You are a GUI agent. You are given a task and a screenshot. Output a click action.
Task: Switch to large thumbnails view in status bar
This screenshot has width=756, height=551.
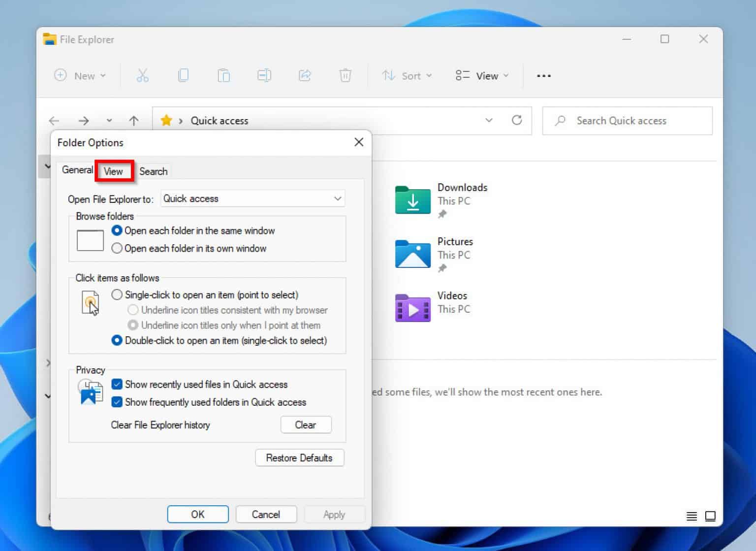(710, 516)
